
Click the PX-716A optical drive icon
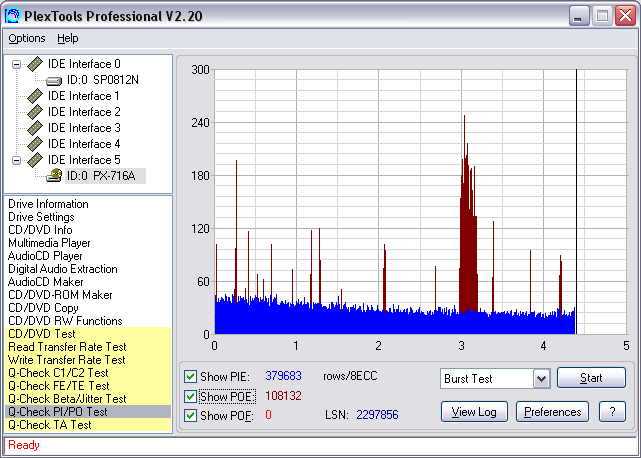point(54,175)
